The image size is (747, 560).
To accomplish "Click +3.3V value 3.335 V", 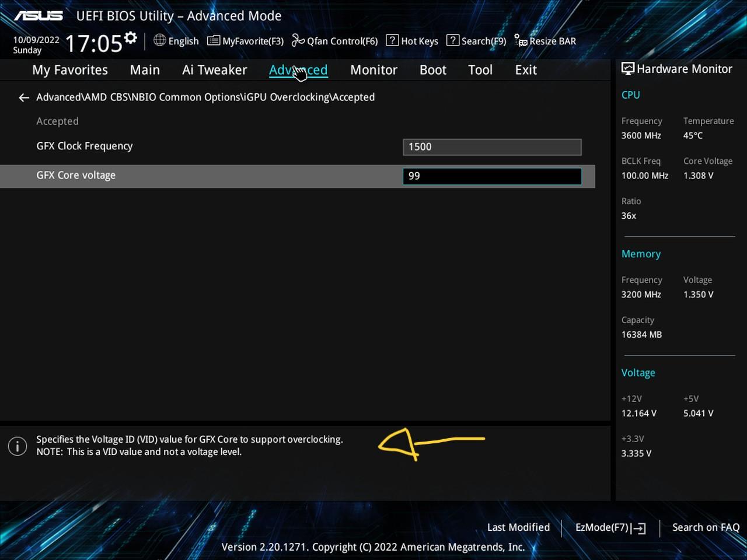I will pos(636,454).
